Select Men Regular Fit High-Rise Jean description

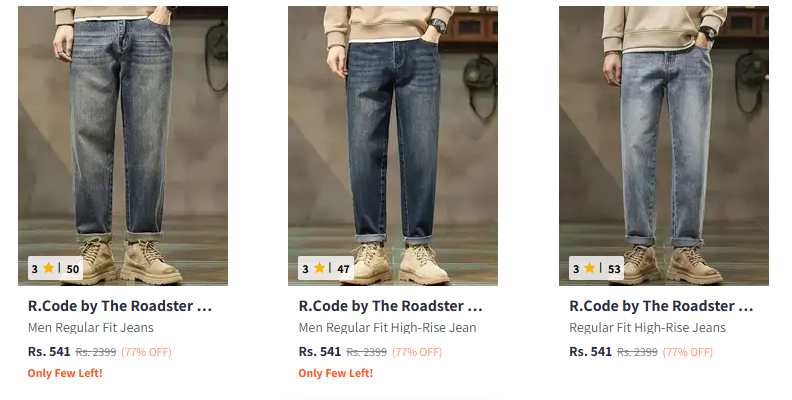tap(387, 328)
